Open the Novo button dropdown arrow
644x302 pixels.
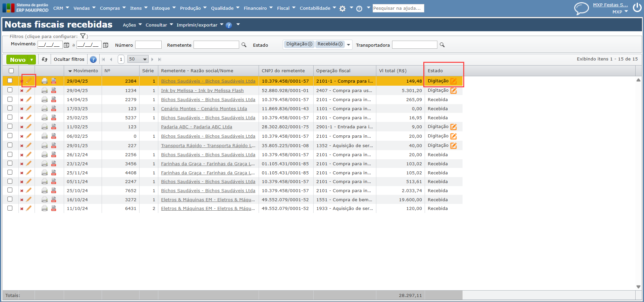point(32,60)
